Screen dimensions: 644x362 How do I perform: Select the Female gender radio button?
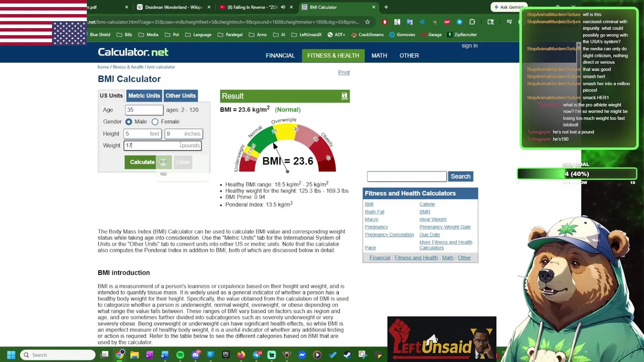[155, 122]
